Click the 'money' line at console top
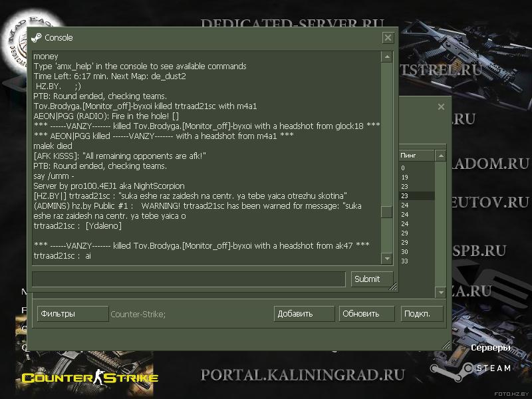The image size is (532, 399). pos(46,57)
